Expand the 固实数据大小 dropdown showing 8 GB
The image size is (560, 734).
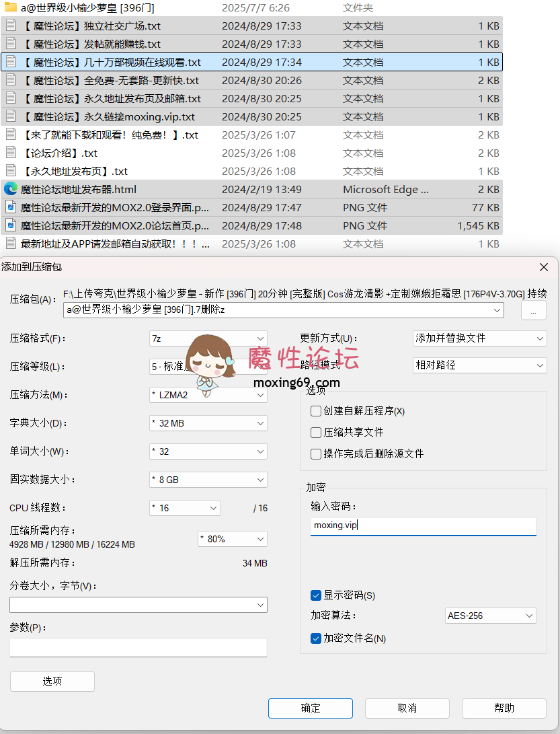(208, 480)
